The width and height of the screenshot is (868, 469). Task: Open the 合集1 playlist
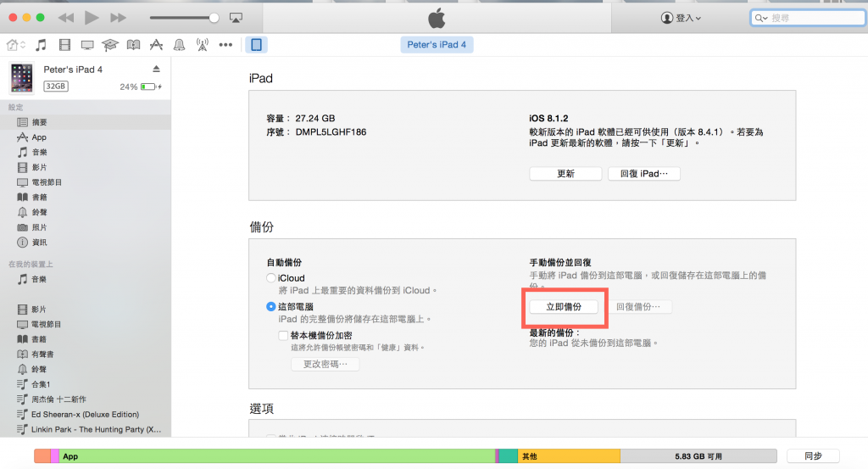click(86, 383)
